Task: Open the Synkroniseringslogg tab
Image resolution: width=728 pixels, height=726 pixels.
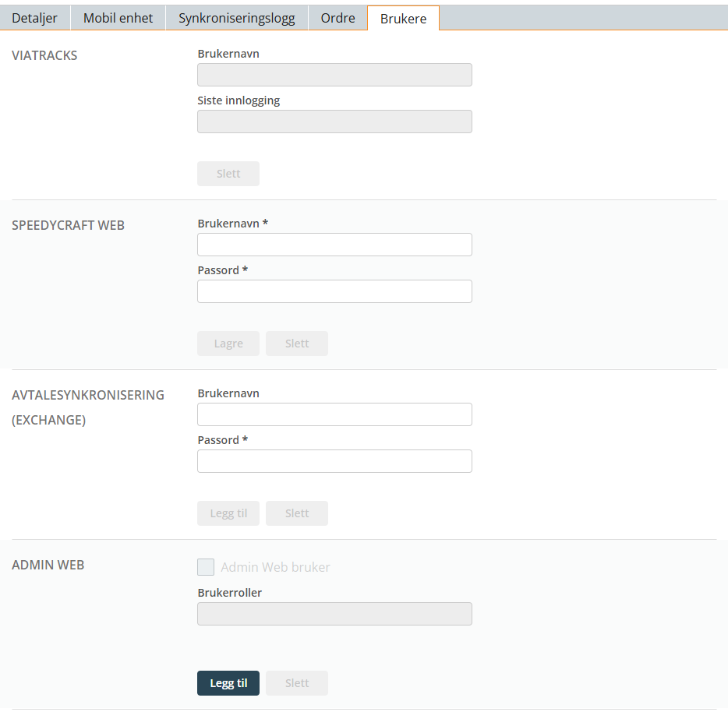Action: click(237, 18)
